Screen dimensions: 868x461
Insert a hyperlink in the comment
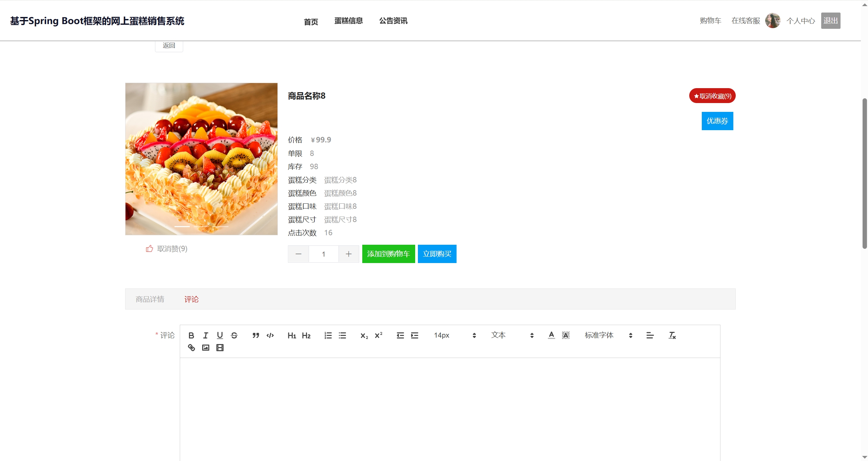[191, 347]
